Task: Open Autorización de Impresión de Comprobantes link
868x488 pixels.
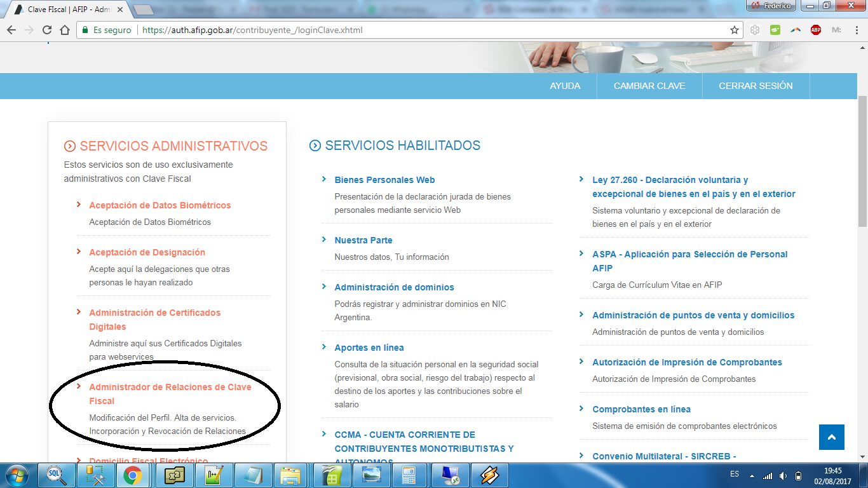Action: [x=688, y=362]
